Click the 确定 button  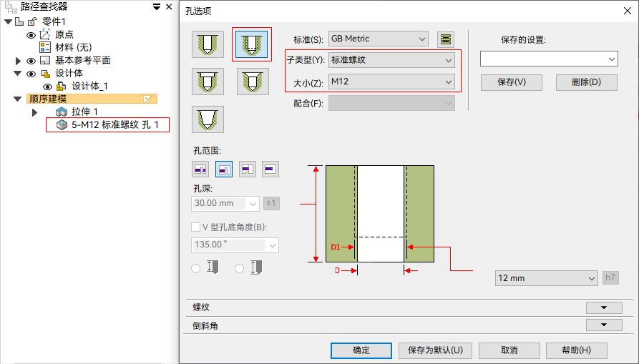pos(361,350)
